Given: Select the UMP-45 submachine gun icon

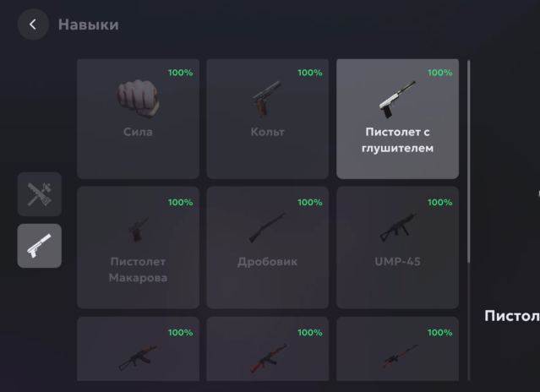Looking at the screenshot, I should (x=397, y=227).
